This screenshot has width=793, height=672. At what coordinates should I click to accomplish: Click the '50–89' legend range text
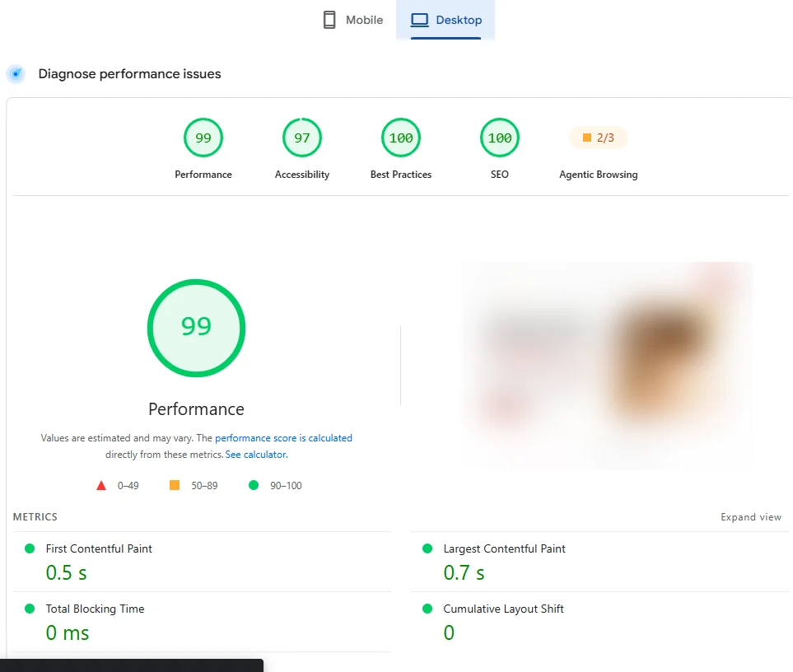204,485
